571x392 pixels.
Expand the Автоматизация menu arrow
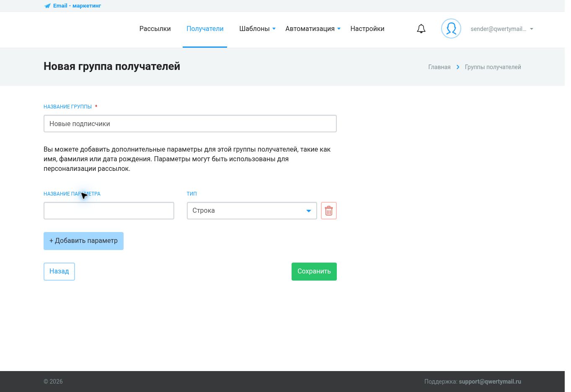click(339, 28)
